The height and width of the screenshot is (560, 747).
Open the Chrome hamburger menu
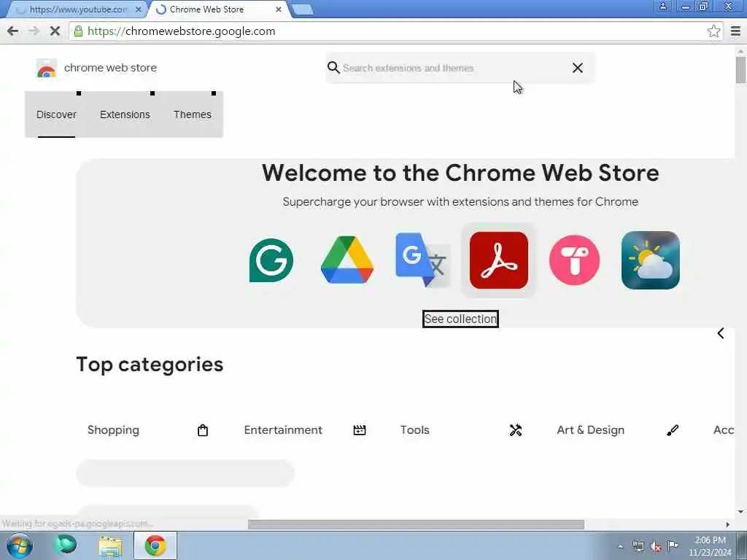[735, 31]
